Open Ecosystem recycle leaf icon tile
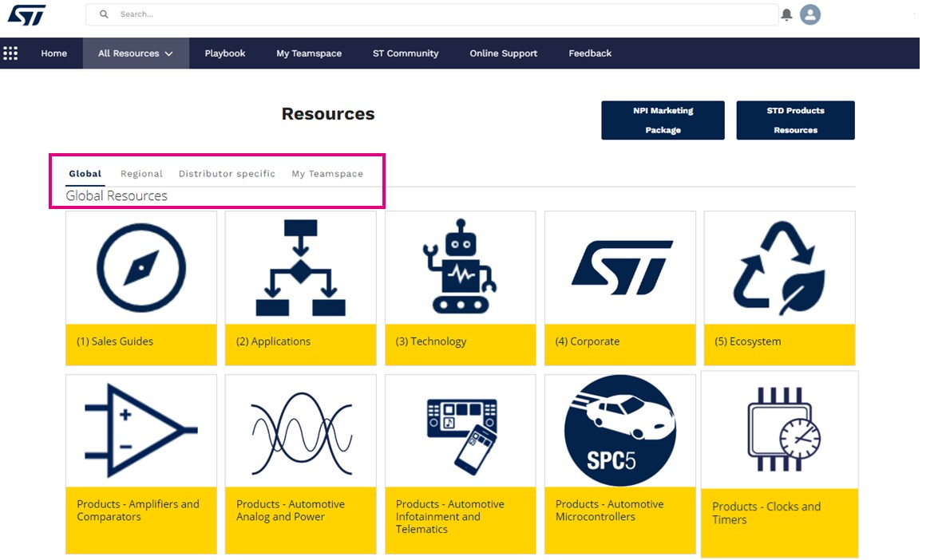 tap(779, 267)
